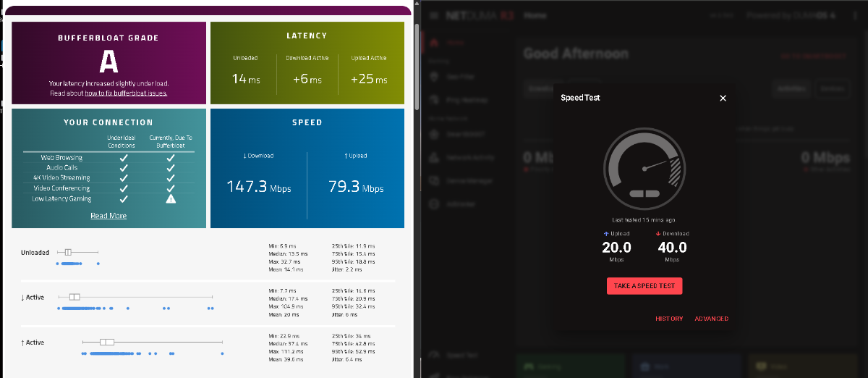Close the Speed Test dialog

[723, 98]
